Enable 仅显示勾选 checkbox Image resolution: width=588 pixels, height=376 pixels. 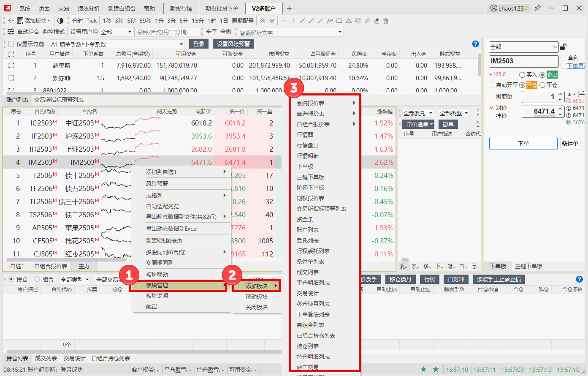[x=11, y=44]
